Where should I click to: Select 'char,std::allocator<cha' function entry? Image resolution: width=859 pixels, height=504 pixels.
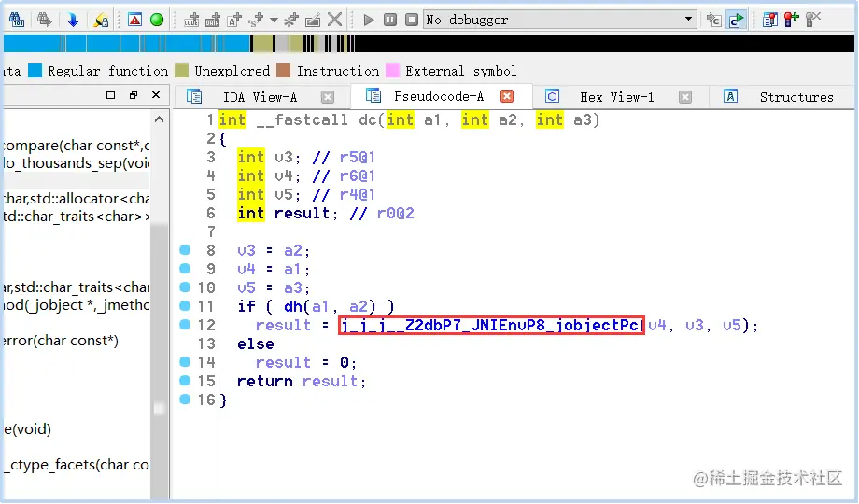click(77, 198)
